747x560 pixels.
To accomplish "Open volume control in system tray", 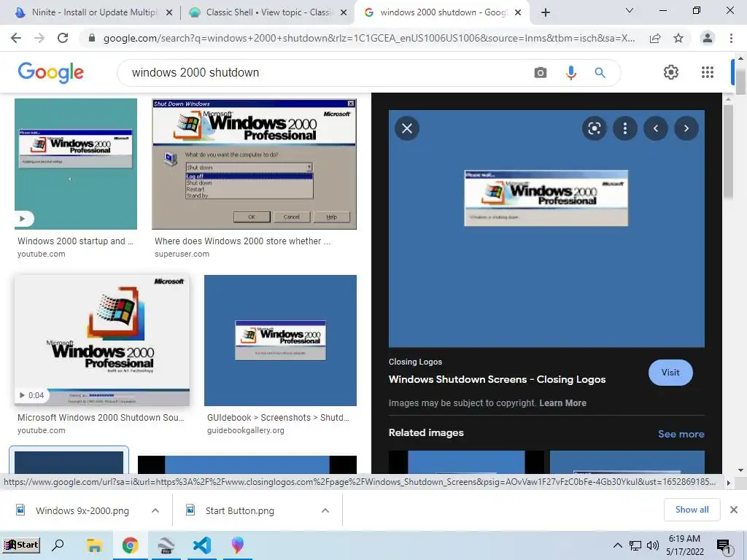I will [652, 545].
